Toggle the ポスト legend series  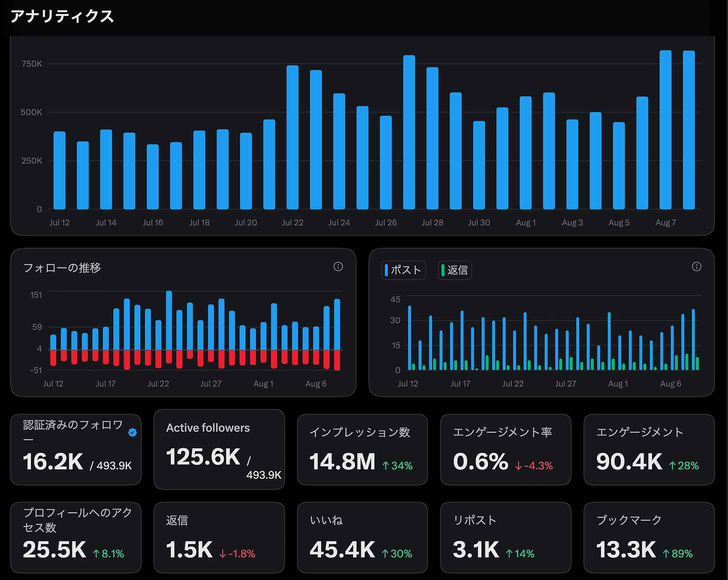pyautogui.click(x=403, y=270)
